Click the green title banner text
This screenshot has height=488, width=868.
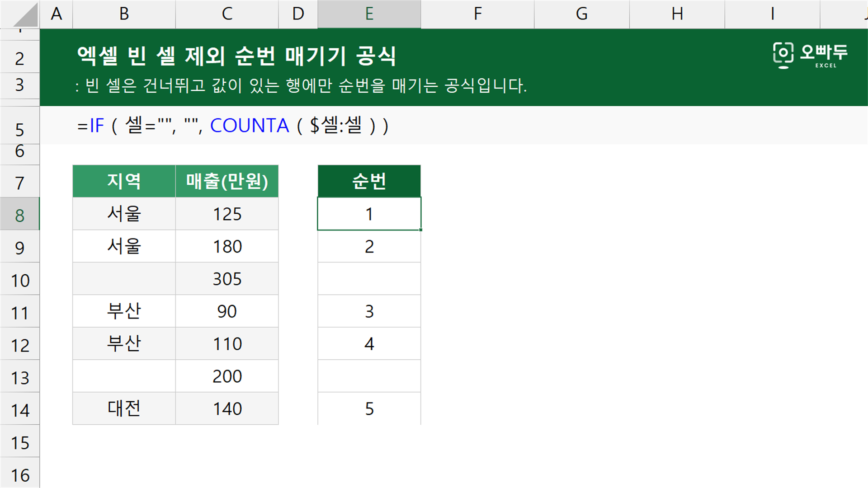click(x=236, y=56)
